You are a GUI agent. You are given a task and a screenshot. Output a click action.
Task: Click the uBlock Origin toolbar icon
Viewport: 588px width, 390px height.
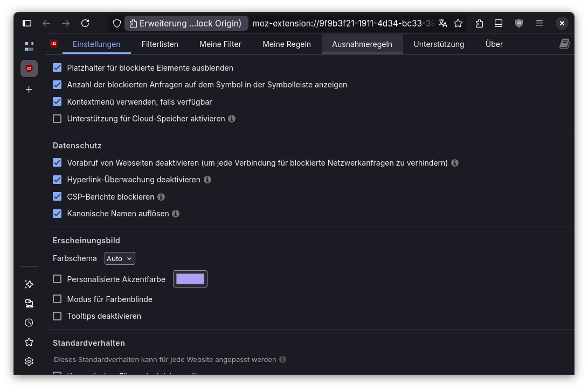[518, 23]
